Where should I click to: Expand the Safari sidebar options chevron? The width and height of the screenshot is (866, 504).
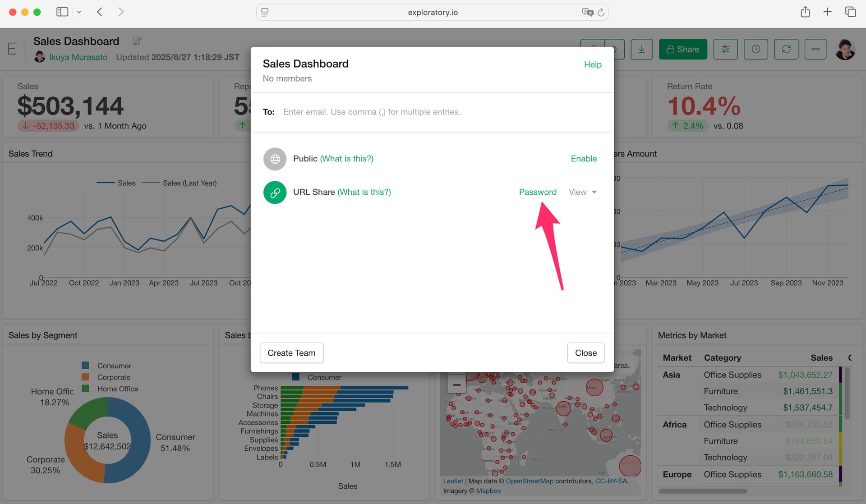click(79, 12)
